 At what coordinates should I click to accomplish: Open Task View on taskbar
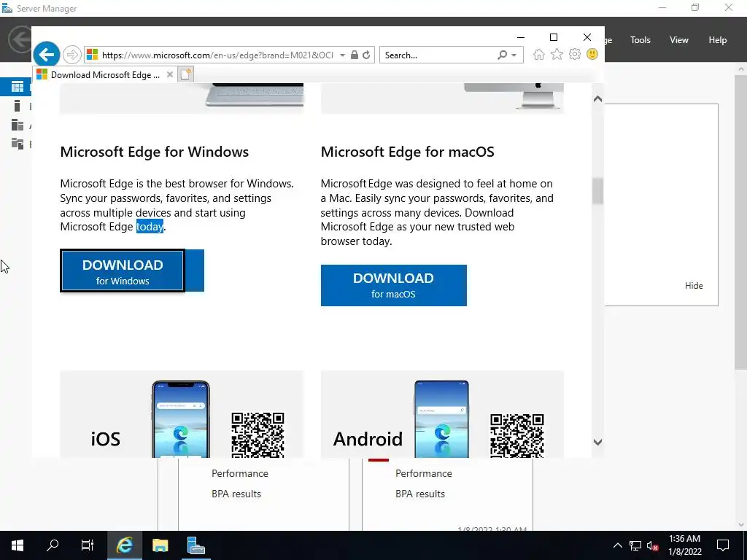pyautogui.click(x=88, y=545)
